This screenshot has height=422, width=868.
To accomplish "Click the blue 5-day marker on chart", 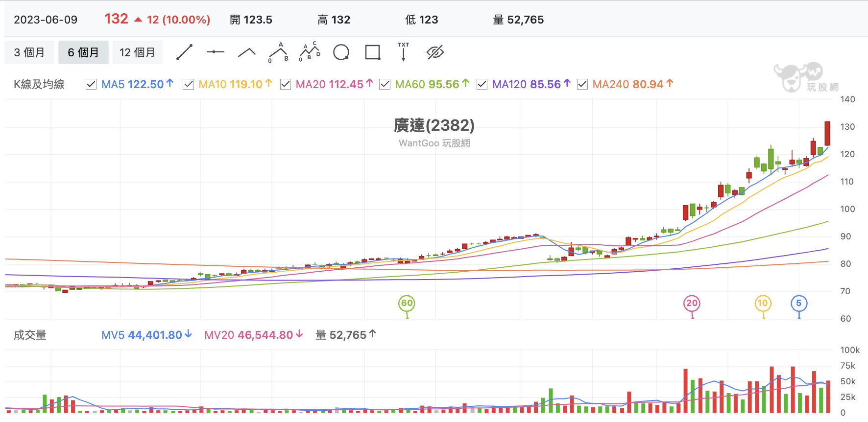I will point(799,304).
